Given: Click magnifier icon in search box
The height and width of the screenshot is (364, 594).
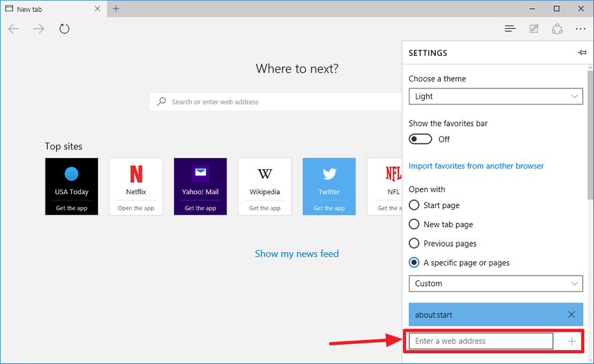Looking at the screenshot, I should pyautogui.click(x=162, y=102).
